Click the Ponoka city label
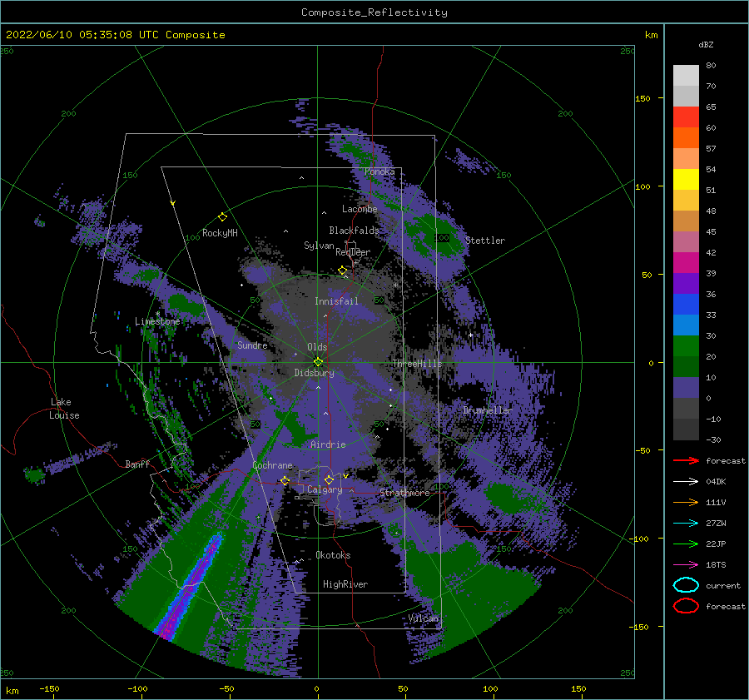The image size is (749, 700). 379,171
